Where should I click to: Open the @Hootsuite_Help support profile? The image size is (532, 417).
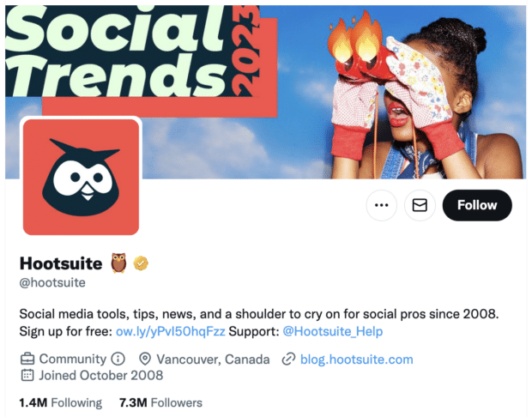pos(333,331)
